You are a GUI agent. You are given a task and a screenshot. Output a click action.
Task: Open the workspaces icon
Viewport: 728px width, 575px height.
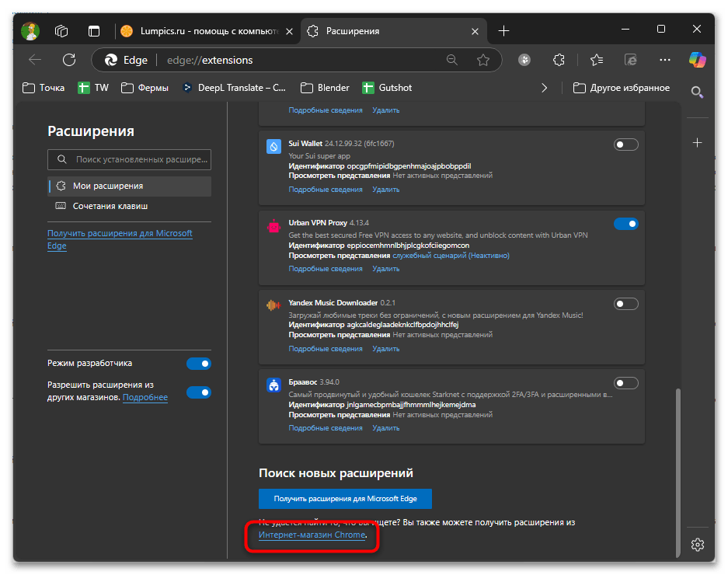click(x=61, y=31)
